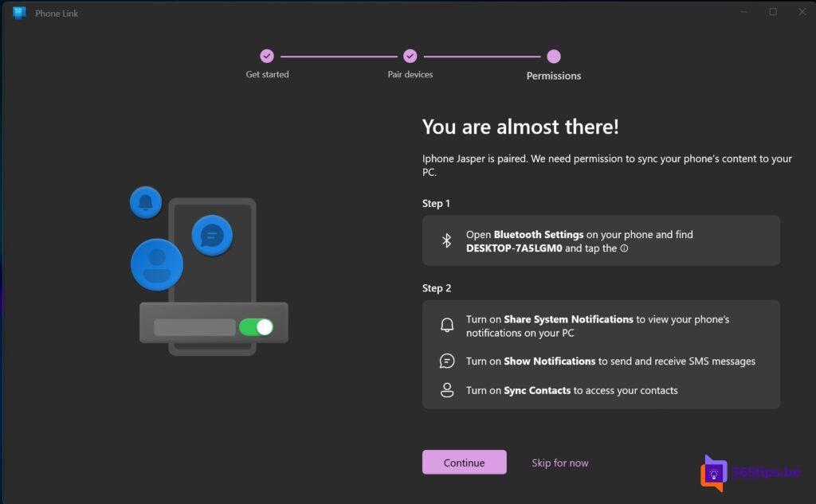Close the Phone Link window
The width and height of the screenshot is (816, 504).
tap(802, 11)
